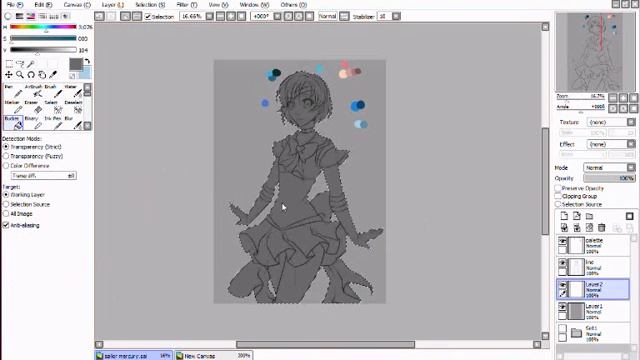640x360 pixels.
Task: Set target to Selection Source
Action: point(6,204)
